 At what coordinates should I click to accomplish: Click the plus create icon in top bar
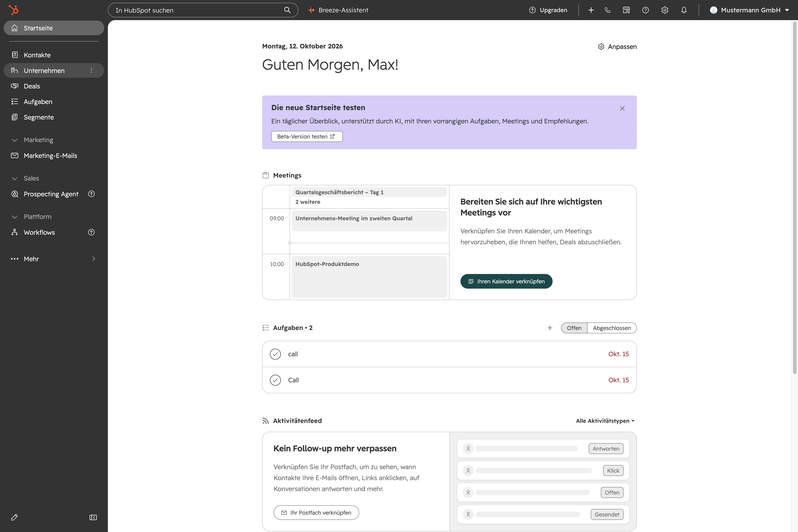click(591, 10)
